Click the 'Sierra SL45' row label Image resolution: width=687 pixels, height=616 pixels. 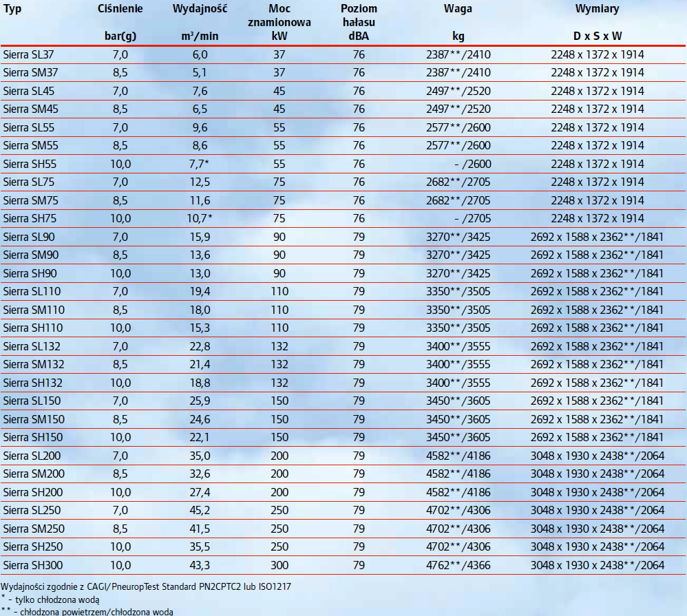29,91
